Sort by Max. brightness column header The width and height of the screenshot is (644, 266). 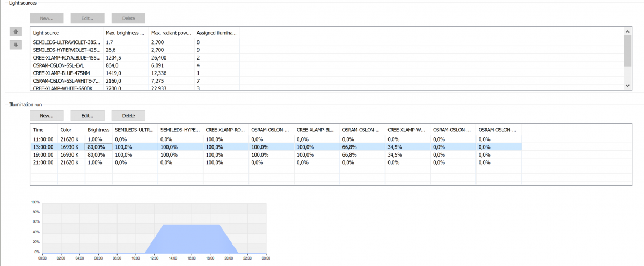click(x=126, y=33)
